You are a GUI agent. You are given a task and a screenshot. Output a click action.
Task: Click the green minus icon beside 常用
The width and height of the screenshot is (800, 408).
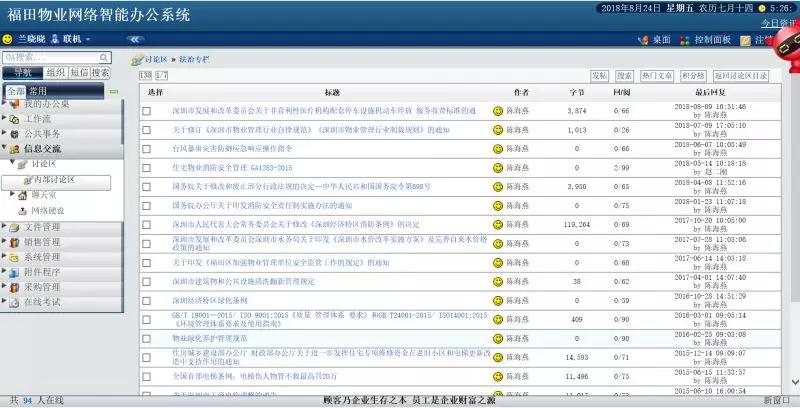[x=114, y=92]
